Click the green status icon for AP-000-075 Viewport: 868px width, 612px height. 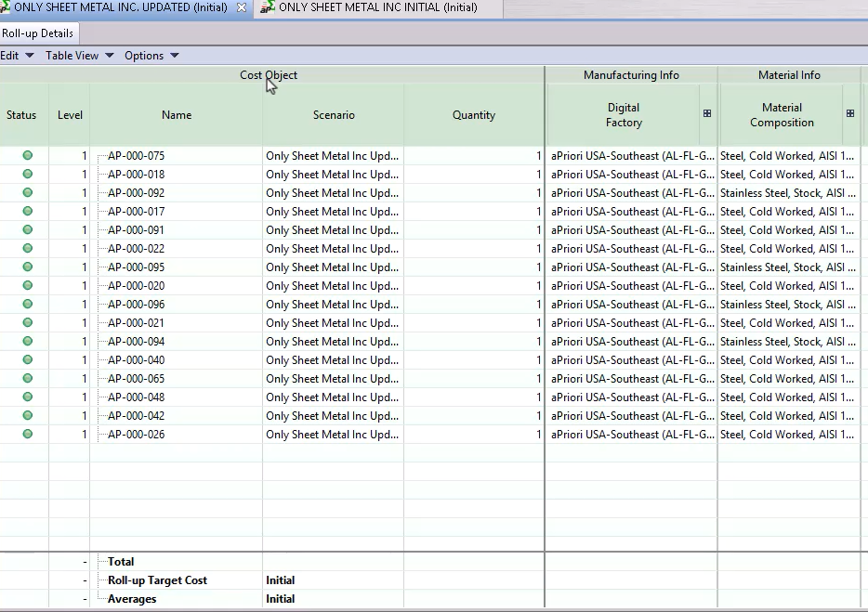pyautogui.click(x=27, y=155)
